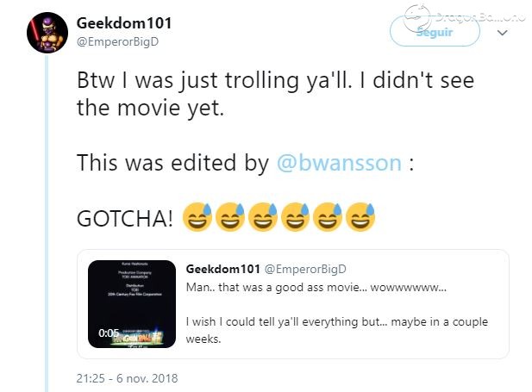The image size is (532, 392).
Task: Click the second sweat-smile emoji
Action: tap(230, 217)
